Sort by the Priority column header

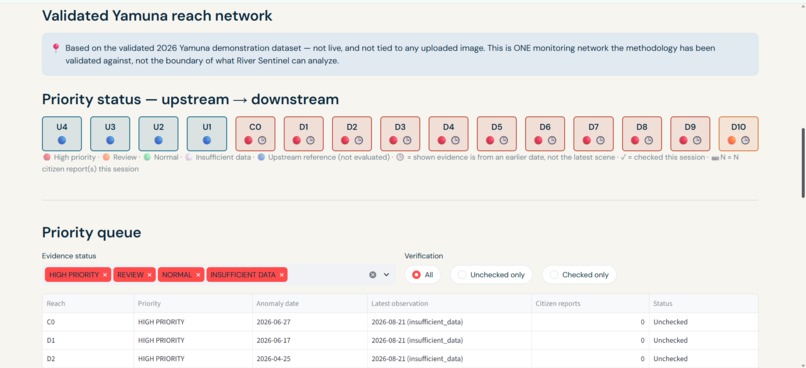(x=193, y=304)
